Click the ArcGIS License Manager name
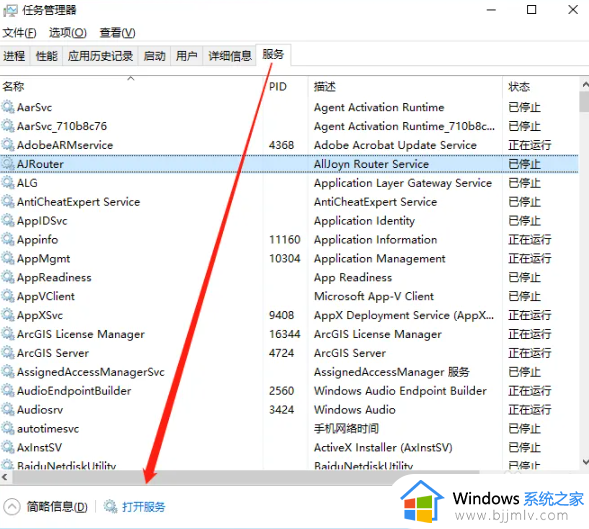This screenshot has height=529, width=589. point(80,334)
